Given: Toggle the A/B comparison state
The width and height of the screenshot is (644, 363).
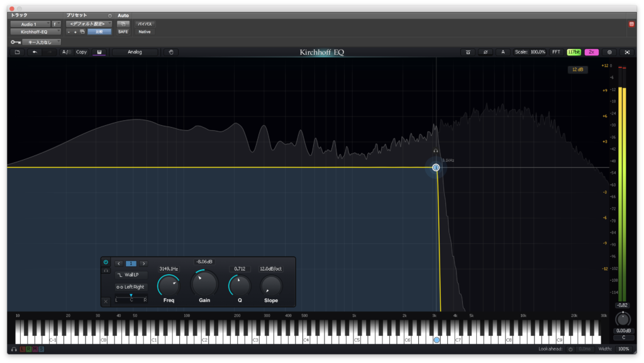Looking at the screenshot, I should pyautogui.click(x=65, y=52).
